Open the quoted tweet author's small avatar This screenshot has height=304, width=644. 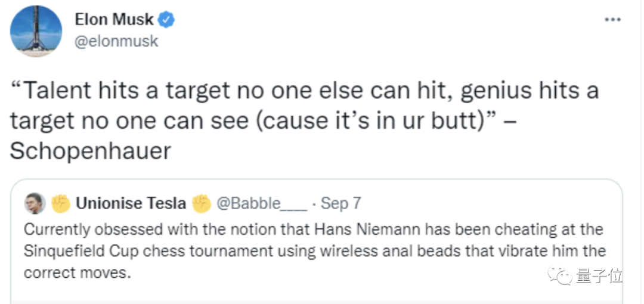[35, 203]
